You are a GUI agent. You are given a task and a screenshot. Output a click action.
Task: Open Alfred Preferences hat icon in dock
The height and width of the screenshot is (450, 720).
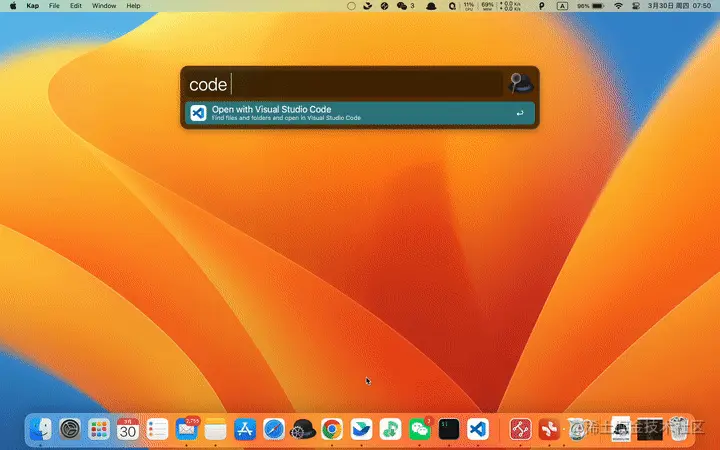303,429
